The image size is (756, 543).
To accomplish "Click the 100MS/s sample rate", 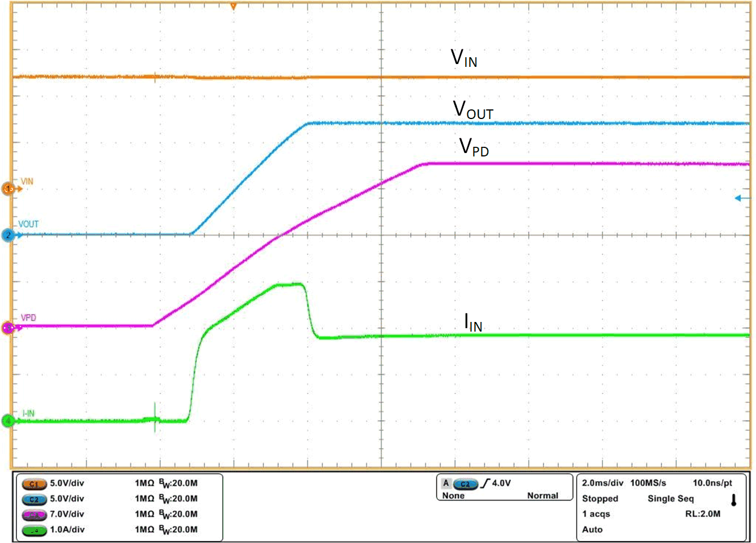I will pyautogui.click(x=648, y=483).
